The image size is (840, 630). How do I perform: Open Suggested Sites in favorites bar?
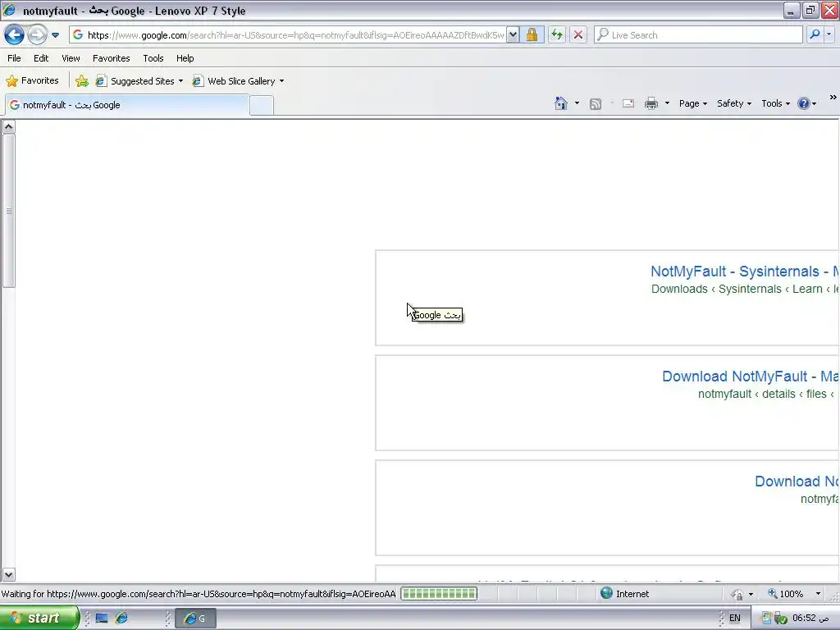[x=139, y=81]
